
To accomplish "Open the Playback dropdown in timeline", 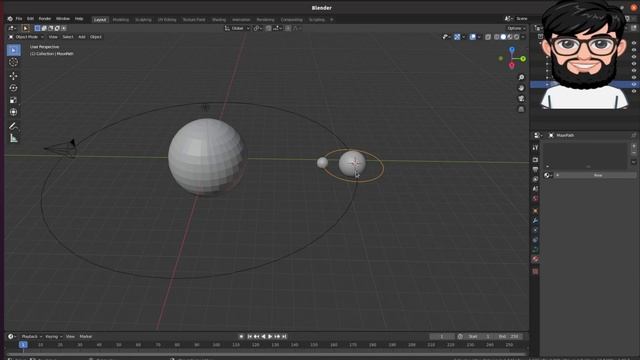I will pos(32,336).
